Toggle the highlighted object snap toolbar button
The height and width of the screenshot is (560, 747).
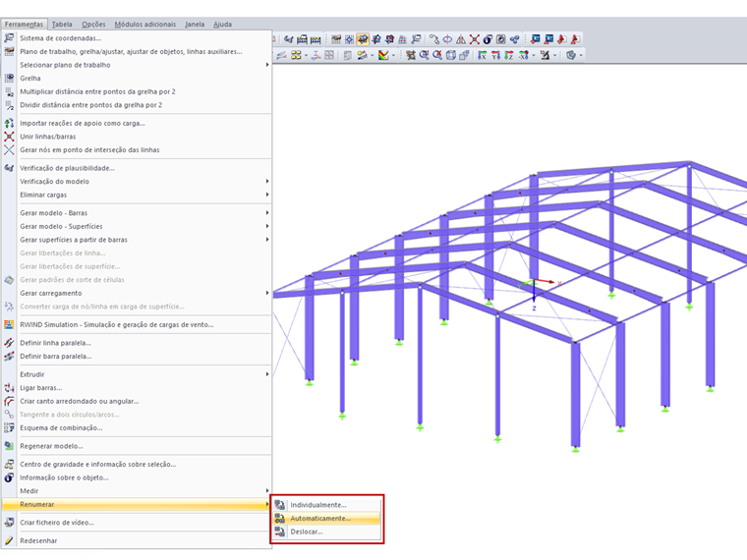pos(363,39)
